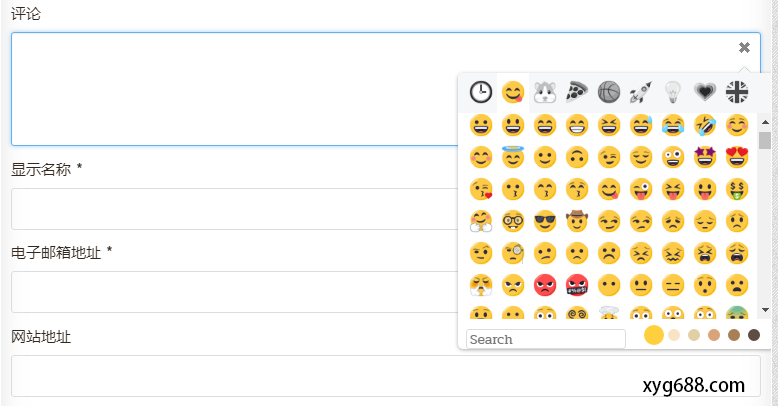This screenshot has width=778, height=406.
Task: Close the emoji picker with the X
Action: tap(744, 47)
